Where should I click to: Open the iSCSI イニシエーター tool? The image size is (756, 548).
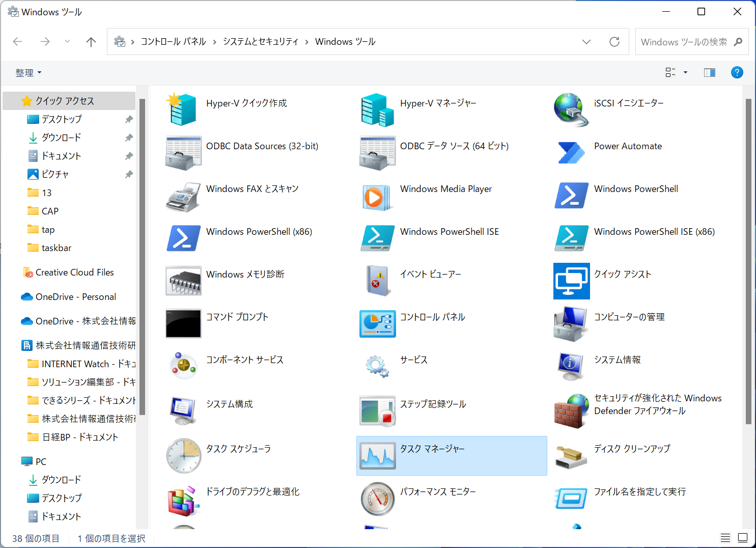[628, 103]
